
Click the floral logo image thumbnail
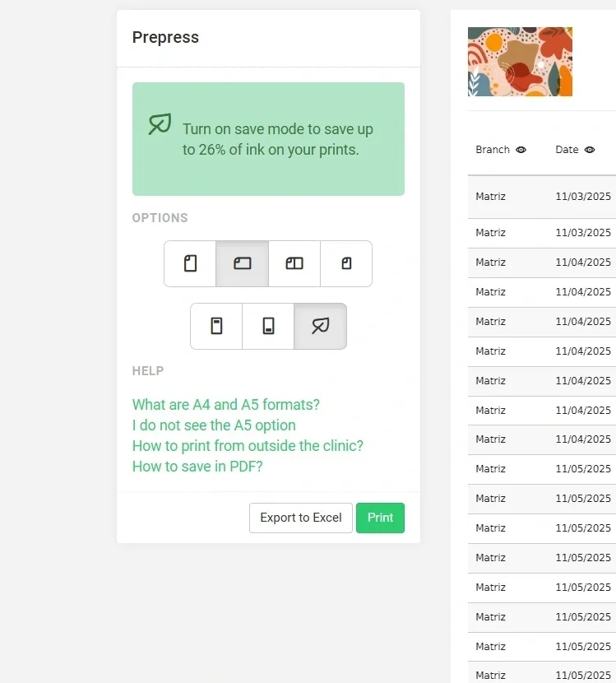520,62
